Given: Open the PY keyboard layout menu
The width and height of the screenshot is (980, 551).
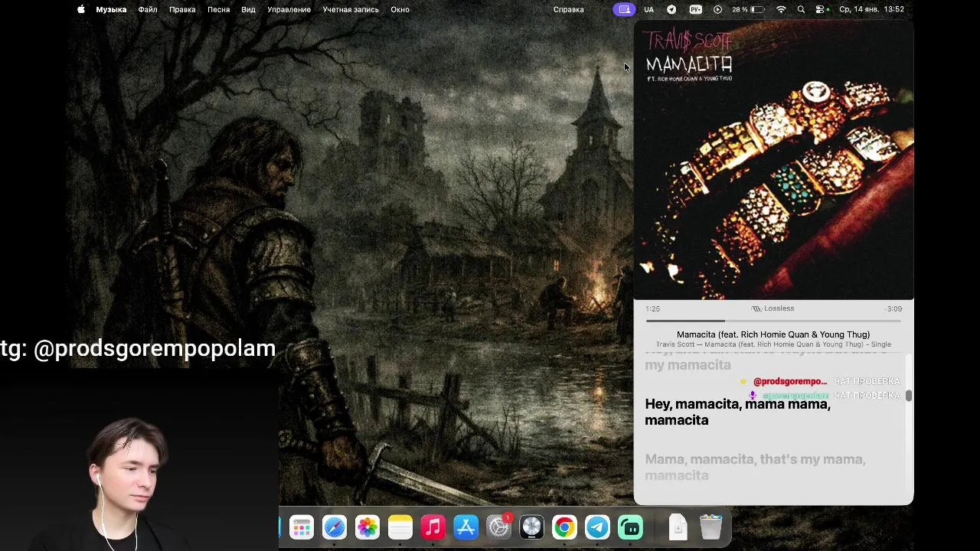Looking at the screenshot, I should 695,9.
